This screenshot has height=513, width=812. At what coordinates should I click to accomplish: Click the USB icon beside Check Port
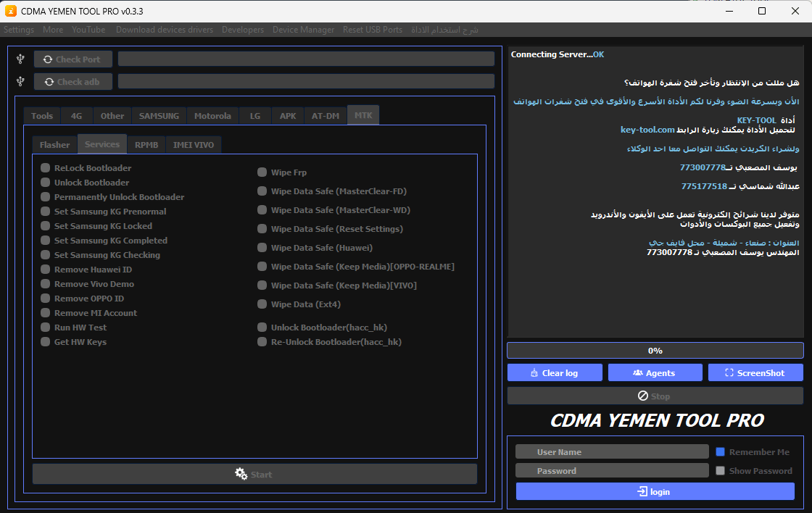(x=20, y=59)
